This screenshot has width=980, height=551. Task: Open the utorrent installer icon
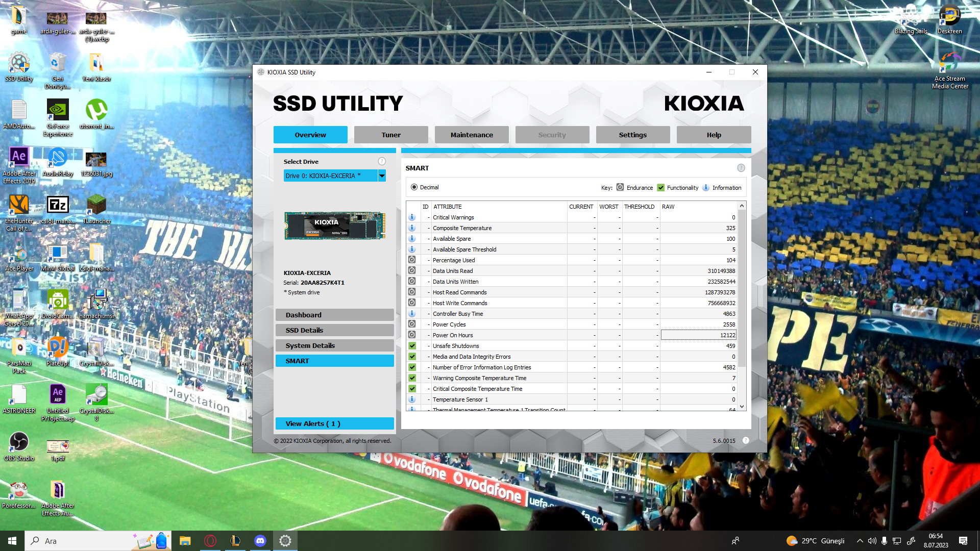pos(96,114)
